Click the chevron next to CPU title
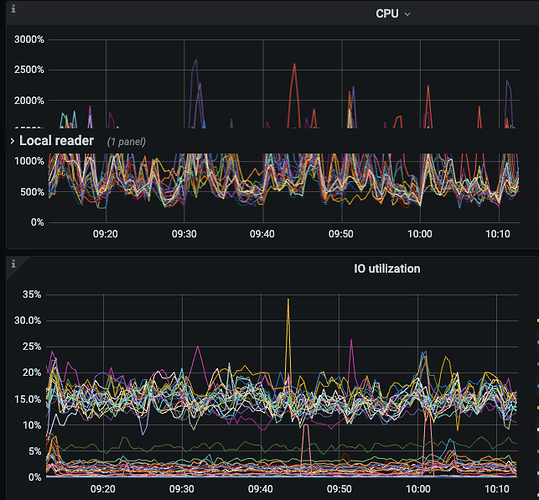Image resolution: width=539 pixels, height=500 pixels. click(407, 14)
